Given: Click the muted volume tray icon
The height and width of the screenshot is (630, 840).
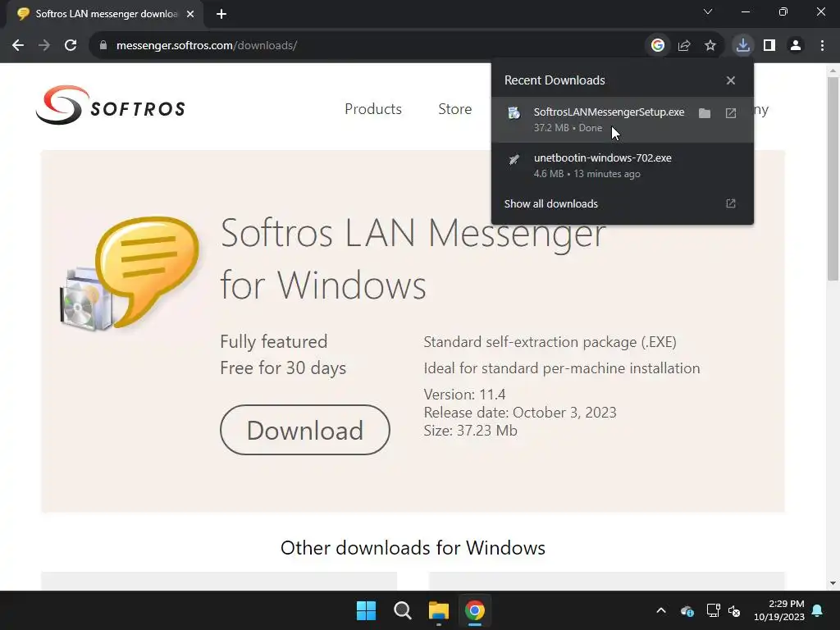Looking at the screenshot, I should (734, 610).
